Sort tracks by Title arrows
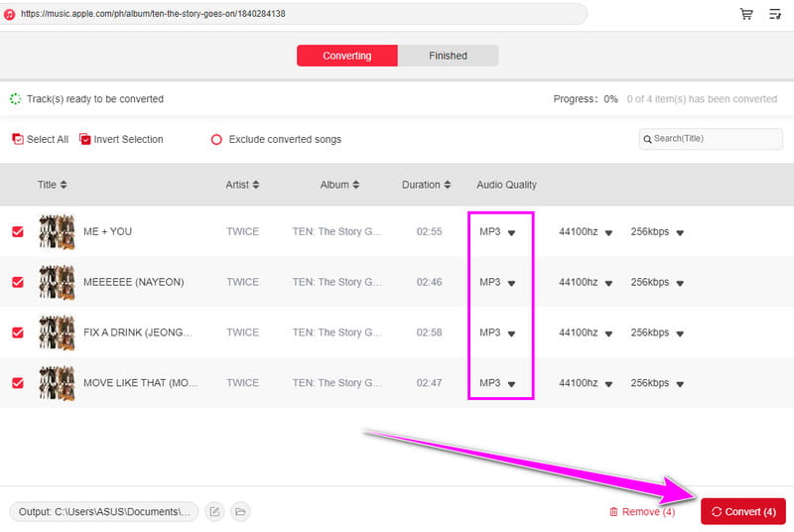 (64, 185)
